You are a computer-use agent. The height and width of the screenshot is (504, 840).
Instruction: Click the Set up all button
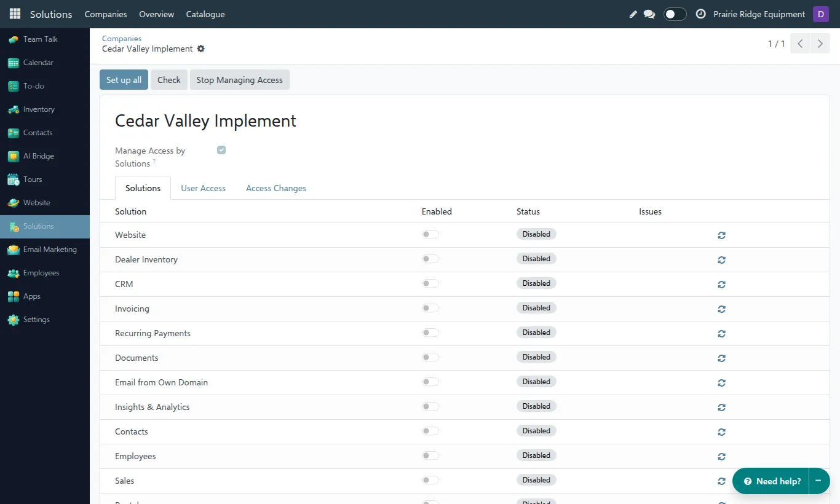tap(124, 80)
